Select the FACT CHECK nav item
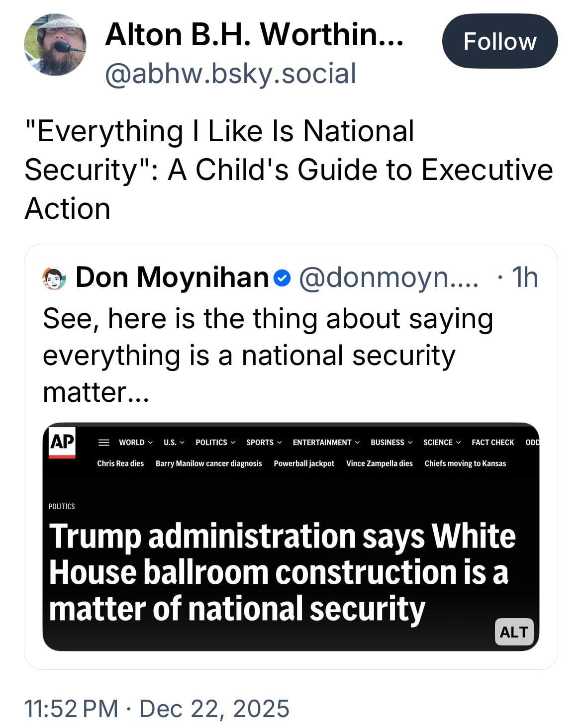 [x=492, y=442]
